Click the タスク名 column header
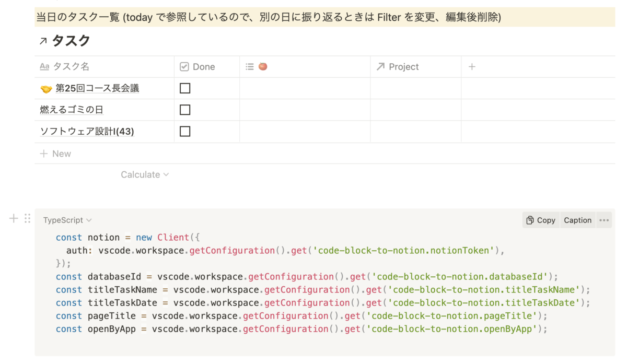 point(71,67)
